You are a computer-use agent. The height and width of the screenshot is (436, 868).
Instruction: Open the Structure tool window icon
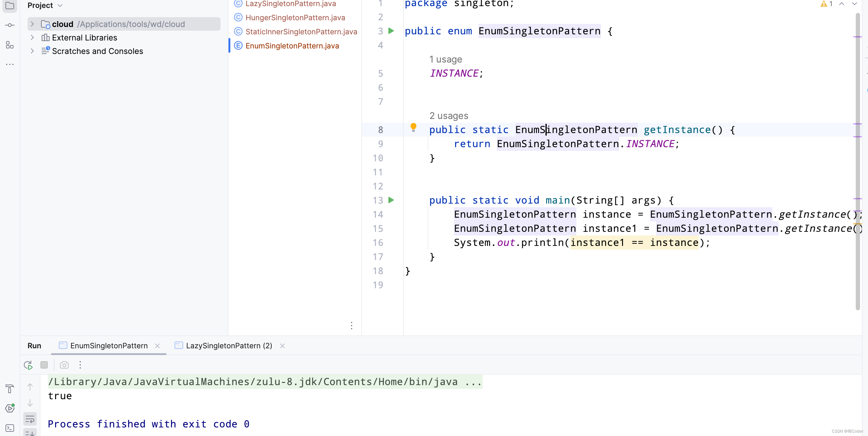[10, 45]
